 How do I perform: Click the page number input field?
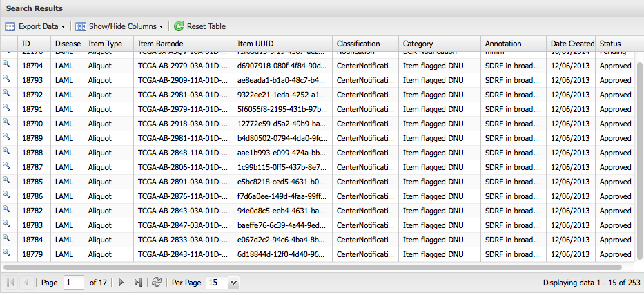(x=72, y=283)
